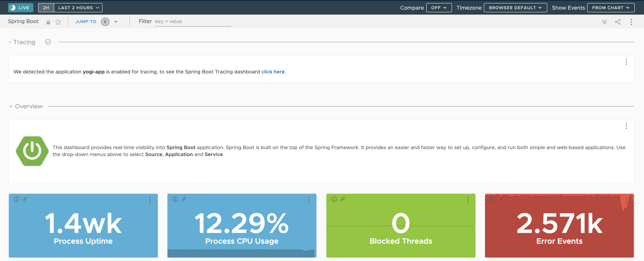
Task: Click the 0 Blocked Threads value
Action: click(x=401, y=223)
